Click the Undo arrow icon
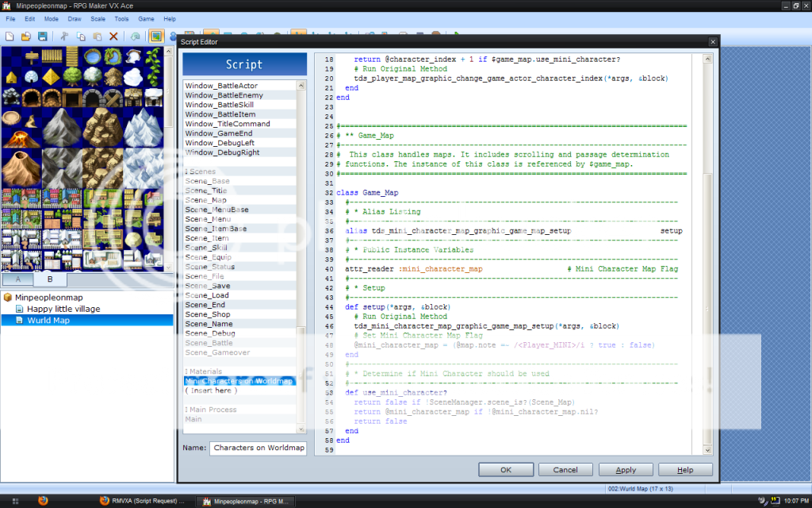The height and width of the screenshot is (508, 812). click(x=136, y=37)
